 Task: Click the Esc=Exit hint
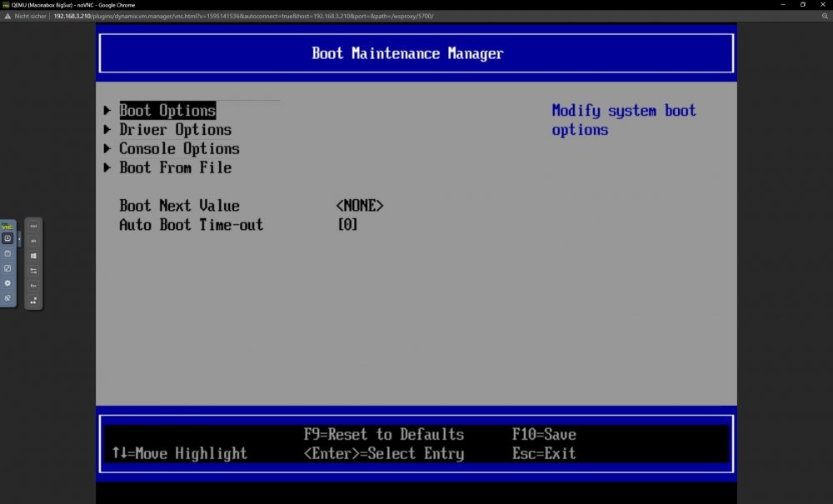click(544, 453)
